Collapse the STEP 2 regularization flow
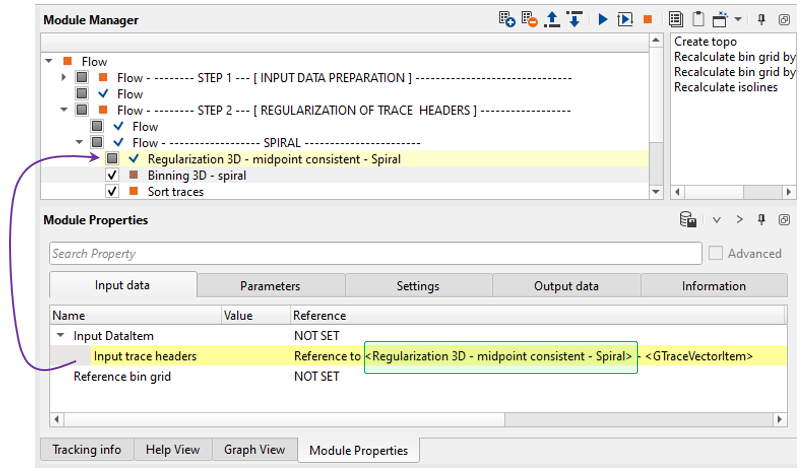The height and width of the screenshot is (471, 802). point(65,110)
